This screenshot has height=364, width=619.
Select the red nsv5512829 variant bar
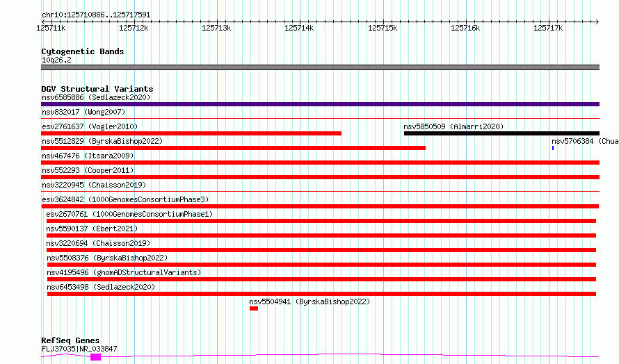pos(233,148)
